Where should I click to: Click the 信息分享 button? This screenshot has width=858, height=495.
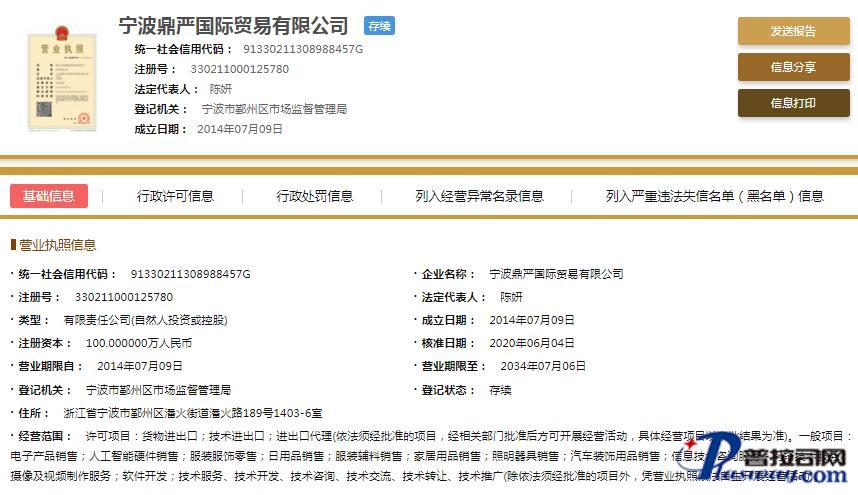[793, 67]
